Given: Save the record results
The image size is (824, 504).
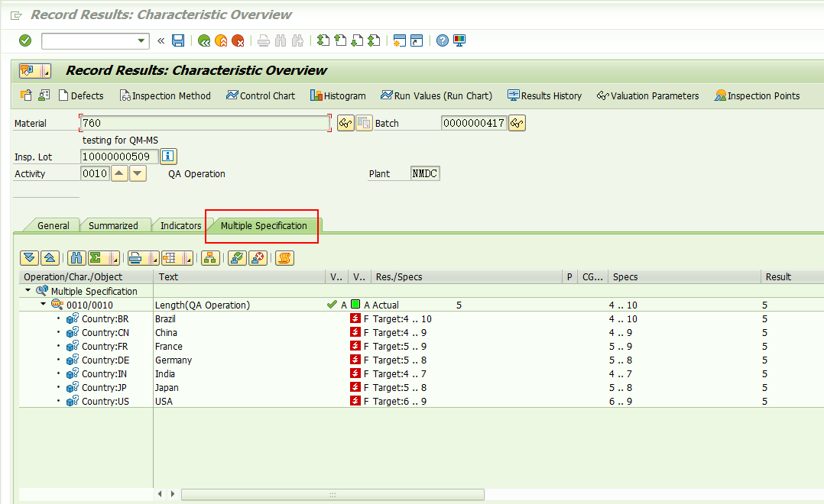Looking at the screenshot, I should tap(178, 40).
